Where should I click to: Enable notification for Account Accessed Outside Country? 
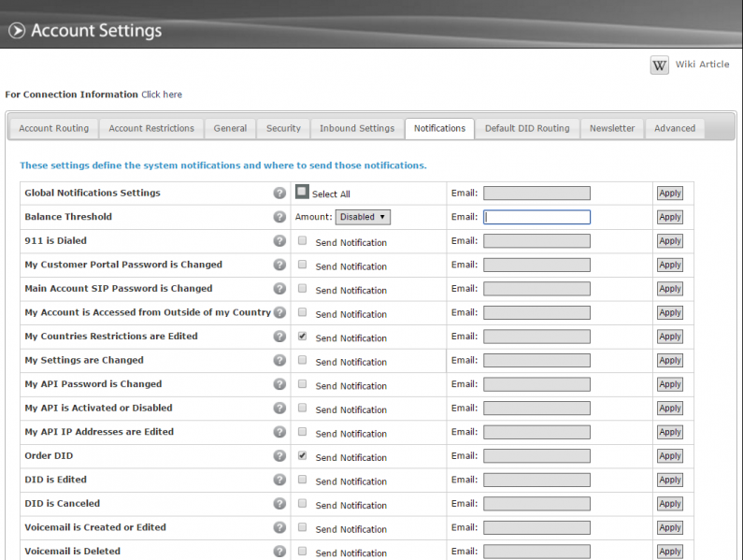tap(302, 312)
